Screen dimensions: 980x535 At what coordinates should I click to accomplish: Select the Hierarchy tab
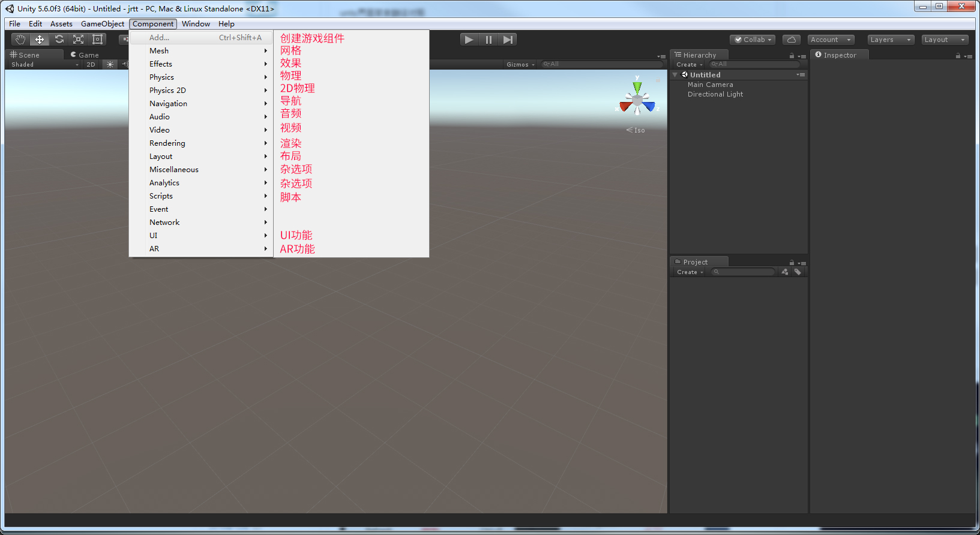tap(699, 55)
